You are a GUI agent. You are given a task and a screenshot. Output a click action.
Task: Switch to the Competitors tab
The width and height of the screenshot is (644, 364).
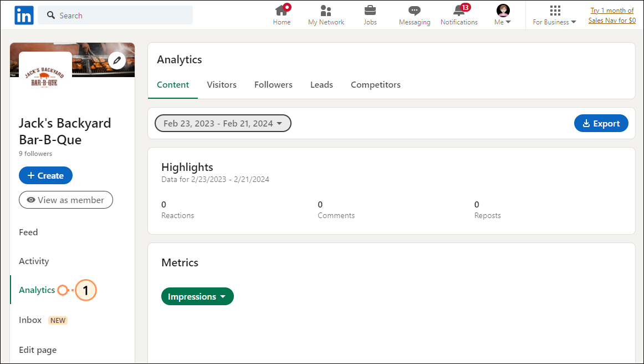pyautogui.click(x=376, y=85)
